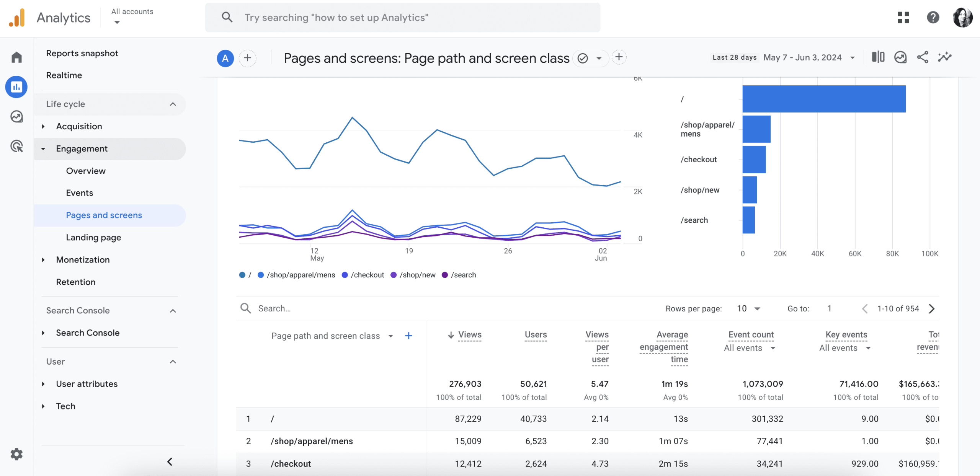The width and height of the screenshot is (980, 476).
Task: Open Admin settings gear icon
Action: click(16, 454)
